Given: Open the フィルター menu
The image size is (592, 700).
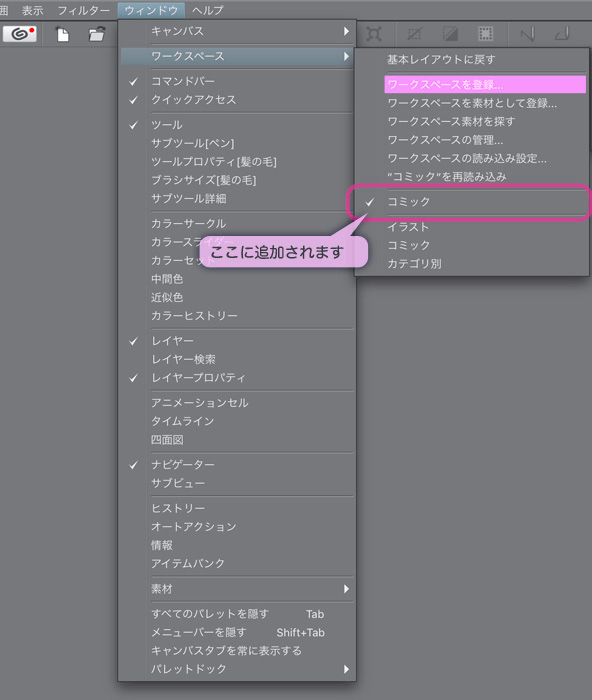Looking at the screenshot, I should 83,10.
